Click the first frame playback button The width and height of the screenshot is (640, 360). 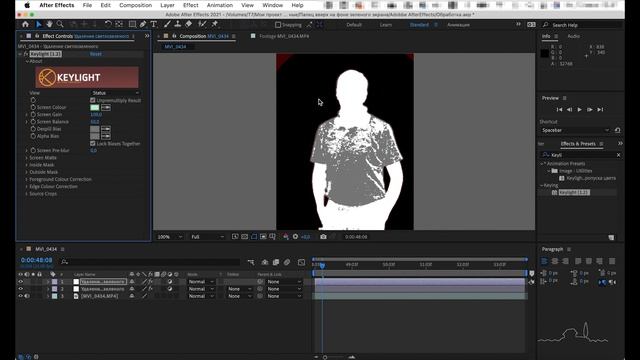[559, 109]
